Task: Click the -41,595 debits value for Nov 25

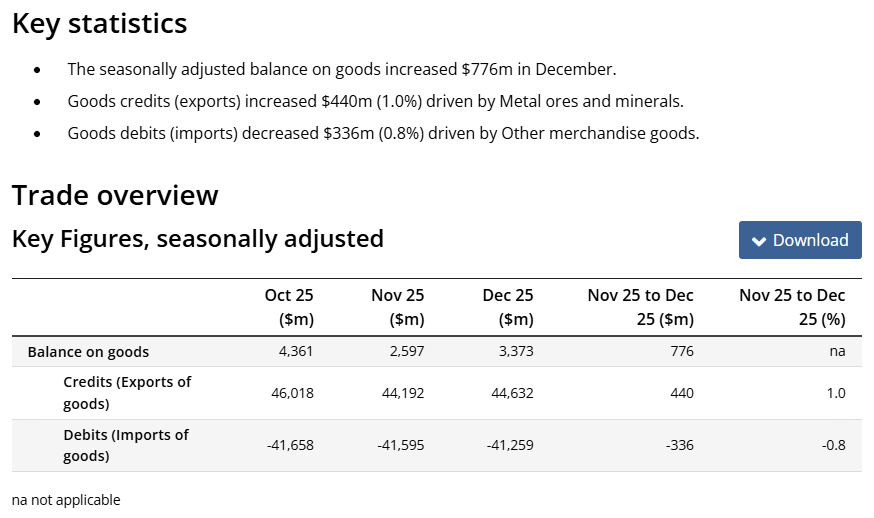Action: tap(401, 446)
